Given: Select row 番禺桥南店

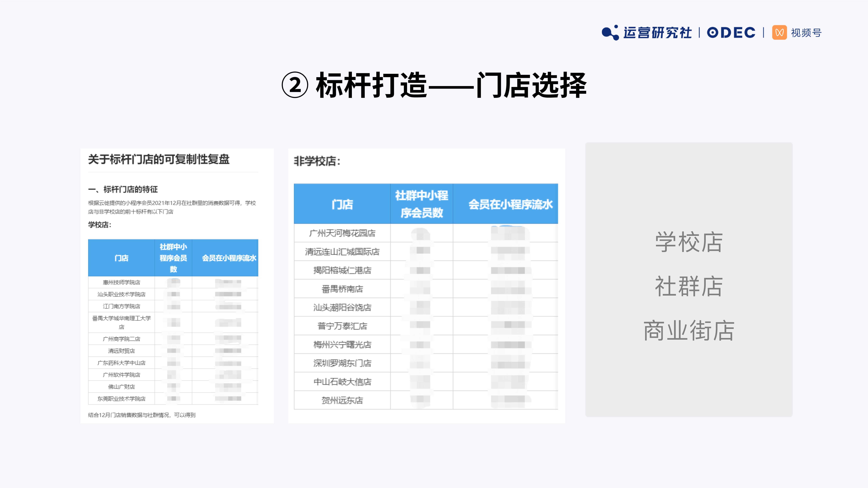Looking at the screenshot, I should click(x=426, y=289).
